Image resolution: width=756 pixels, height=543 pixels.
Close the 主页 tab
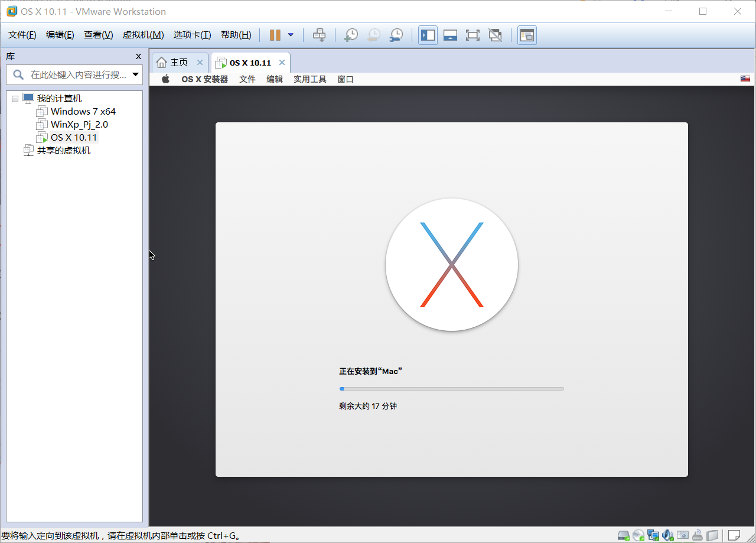200,63
